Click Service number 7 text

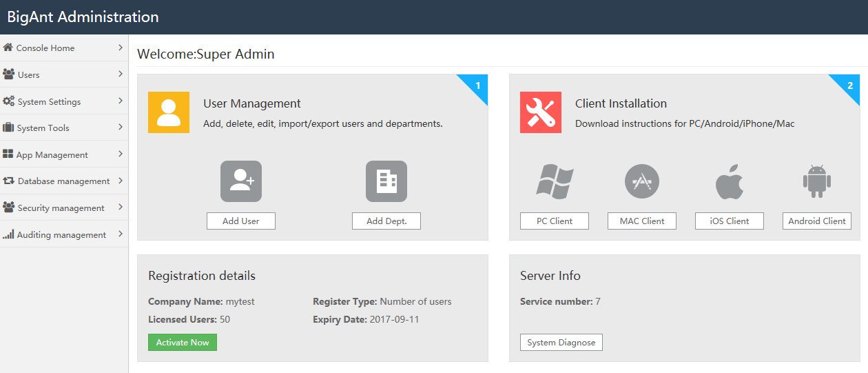560,301
